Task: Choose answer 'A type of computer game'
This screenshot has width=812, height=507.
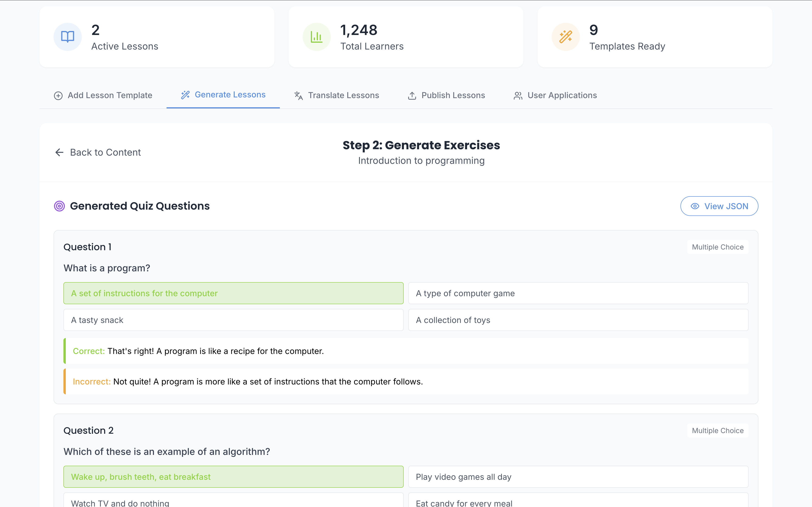Action: tap(578, 293)
